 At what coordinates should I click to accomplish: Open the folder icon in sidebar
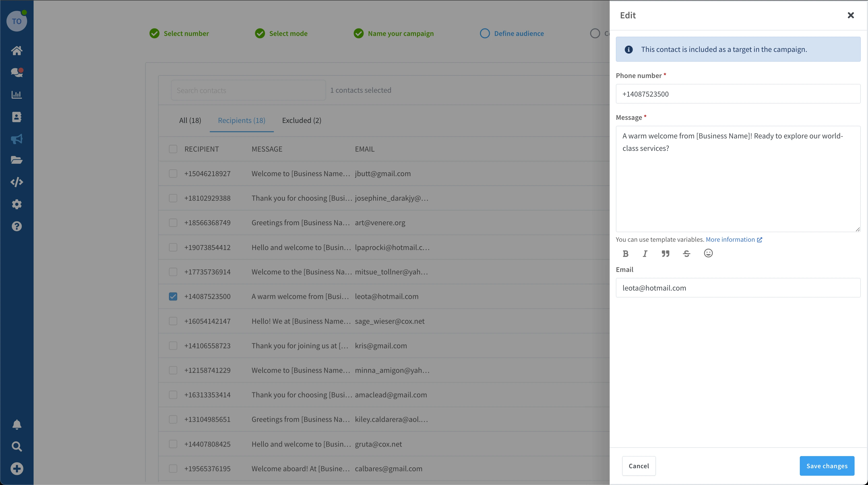coord(17,160)
